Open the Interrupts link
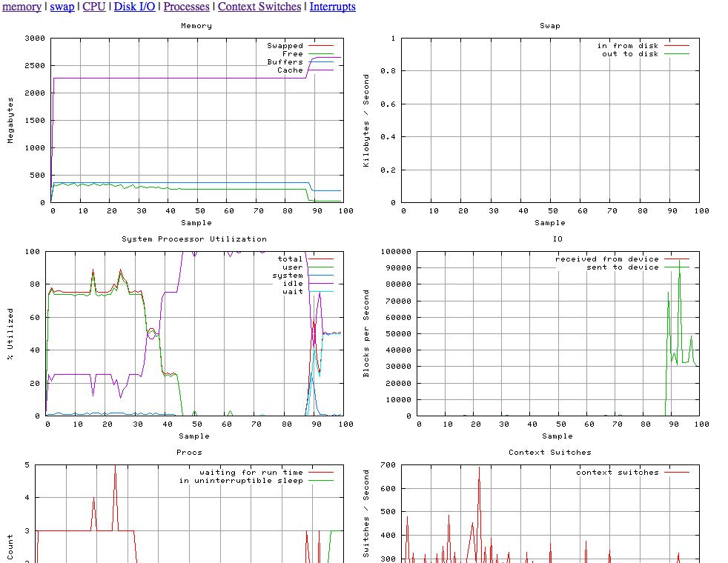The image size is (728, 563). coord(332,7)
